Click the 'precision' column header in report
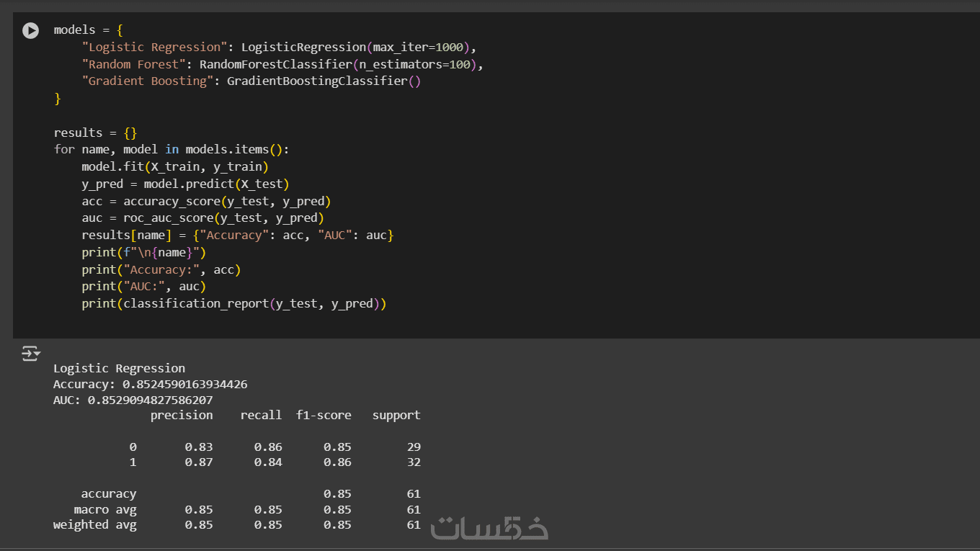 click(x=182, y=416)
